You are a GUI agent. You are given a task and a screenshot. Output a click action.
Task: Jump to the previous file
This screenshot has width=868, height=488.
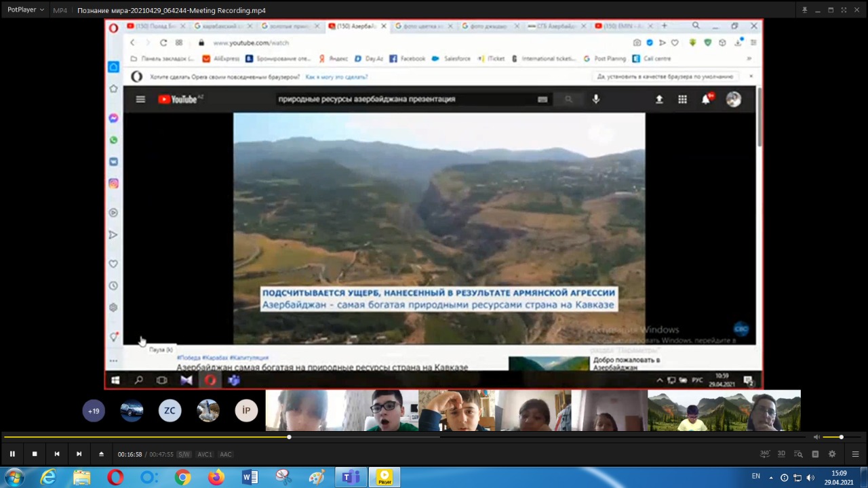pos(57,454)
